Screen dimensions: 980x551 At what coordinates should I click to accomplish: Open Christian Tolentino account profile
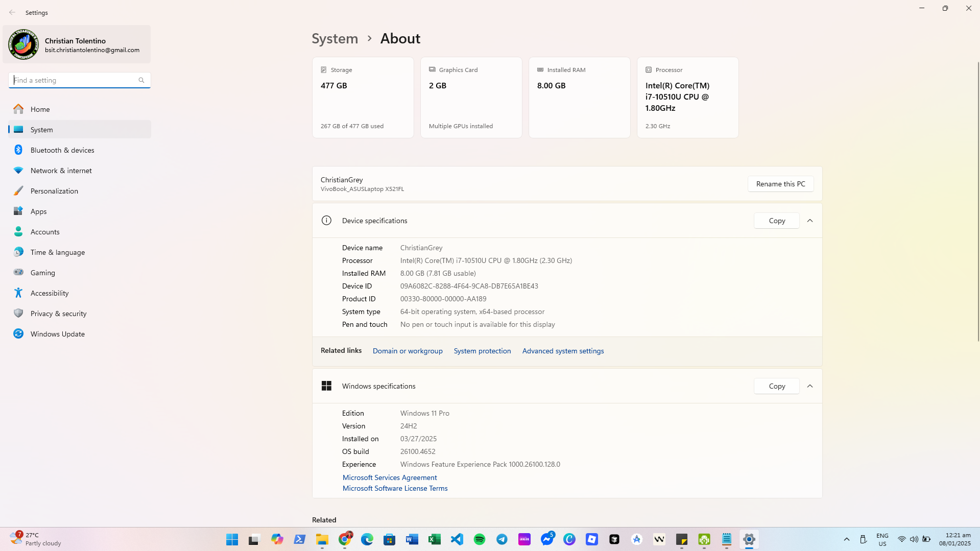(x=77, y=44)
